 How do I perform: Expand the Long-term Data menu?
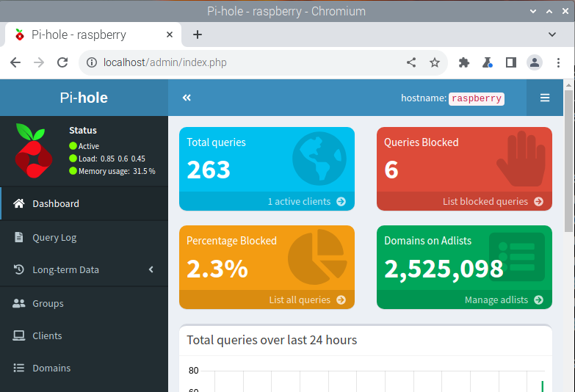[84, 269]
